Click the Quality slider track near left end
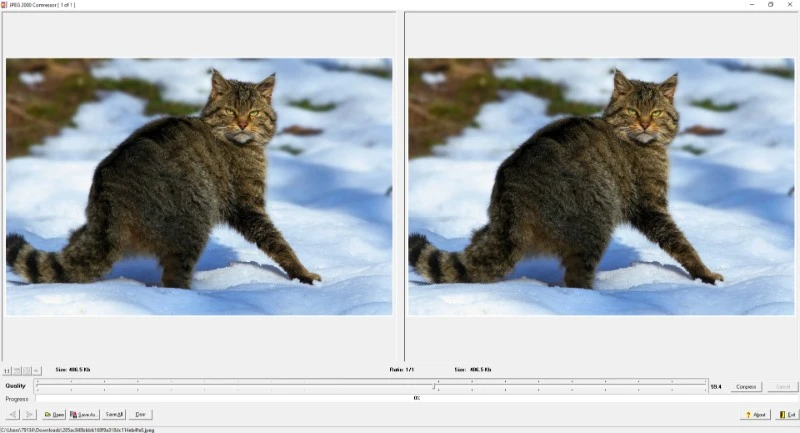This screenshot has height=433, width=800. click(60, 386)
